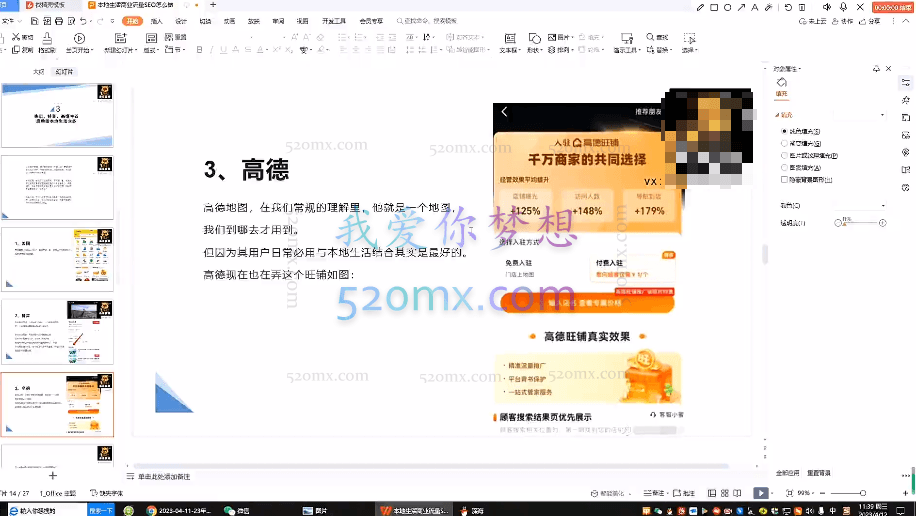The width and height of the screenshot is (916, 516).
Task: Open the Home (开始) ribbon tab
Action: tap(133, 21)
